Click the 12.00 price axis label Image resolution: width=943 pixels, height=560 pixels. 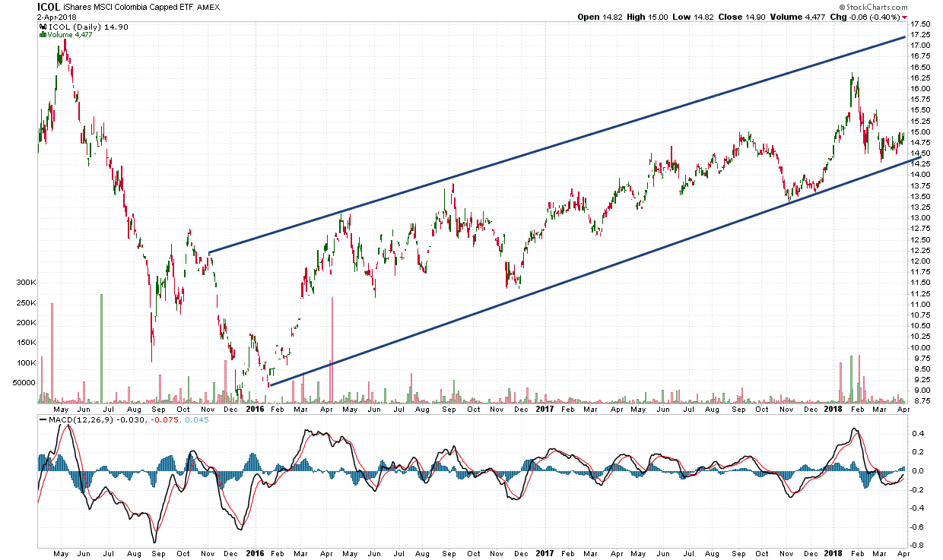point(920,261)
